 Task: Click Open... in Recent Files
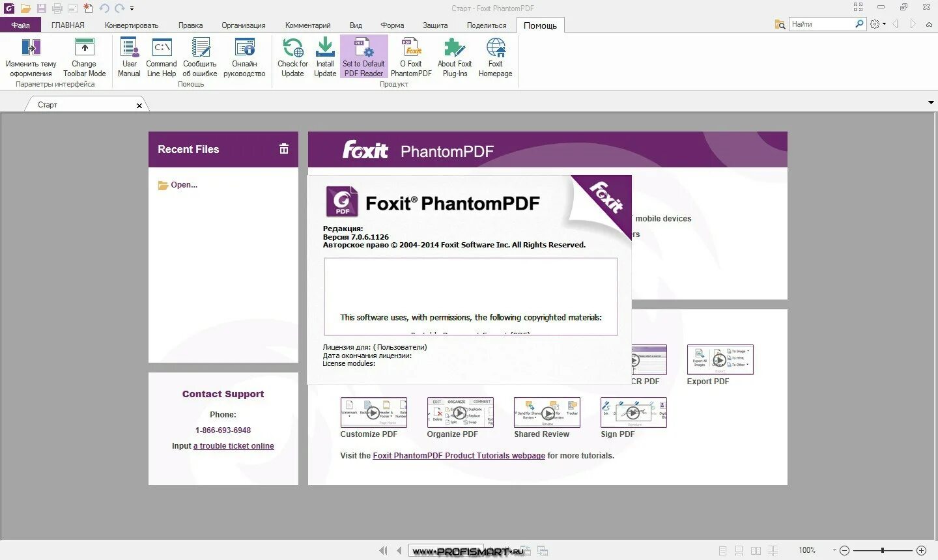point(178,185)
